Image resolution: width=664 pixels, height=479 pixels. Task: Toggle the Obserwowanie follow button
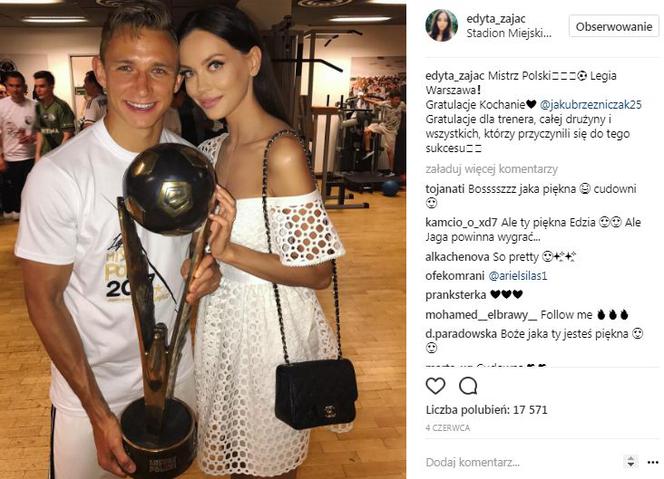pyautogui.click(x=614, y=26)
